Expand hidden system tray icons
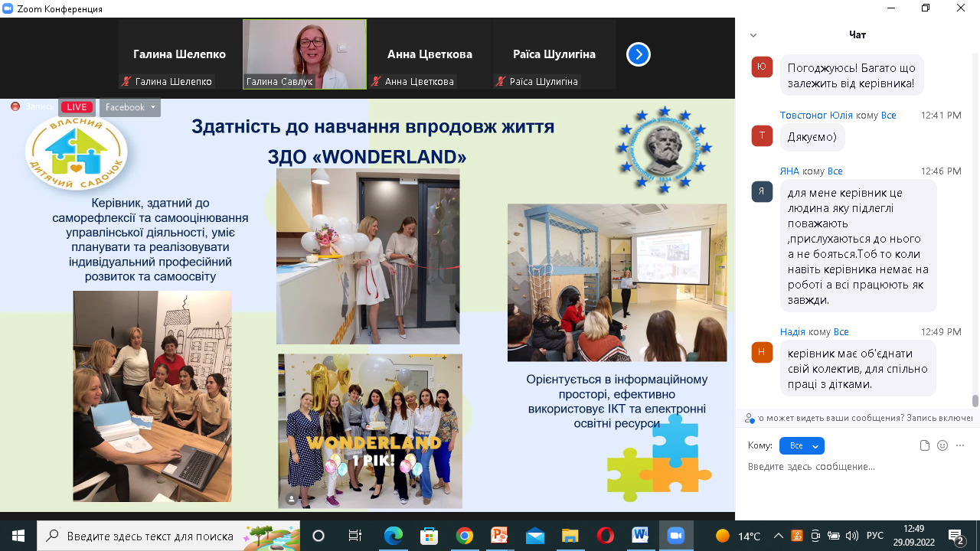 click(779, 536)
